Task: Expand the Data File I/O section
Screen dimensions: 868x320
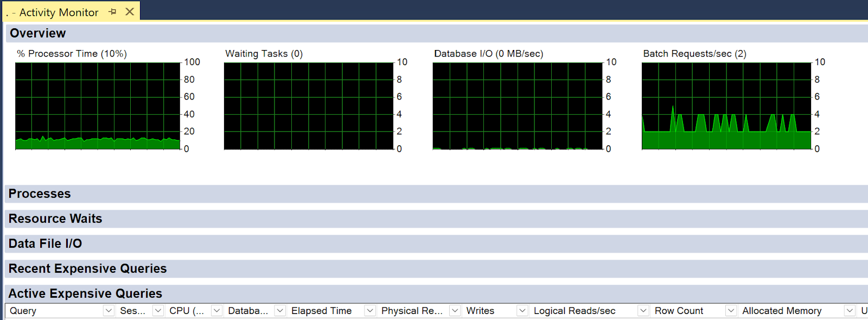Action: (x=437, y=244)
